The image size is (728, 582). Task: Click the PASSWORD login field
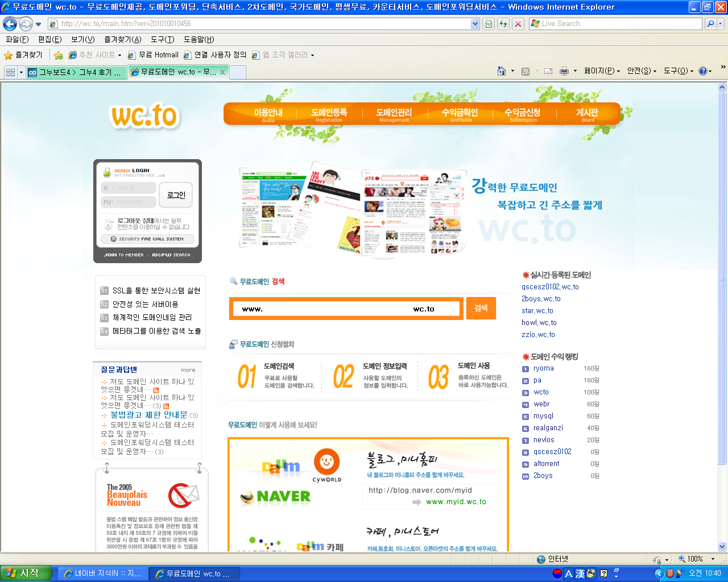(129, 202)
